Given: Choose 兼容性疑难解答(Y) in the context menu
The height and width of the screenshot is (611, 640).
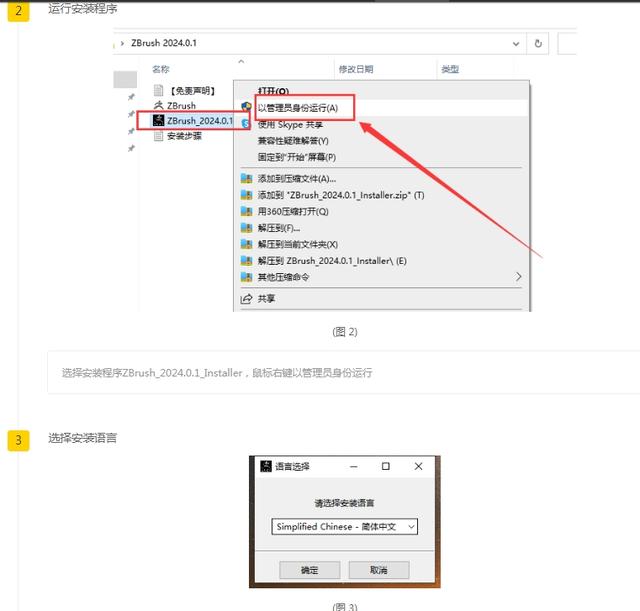Looking at the screenshot, I should 293,141.
